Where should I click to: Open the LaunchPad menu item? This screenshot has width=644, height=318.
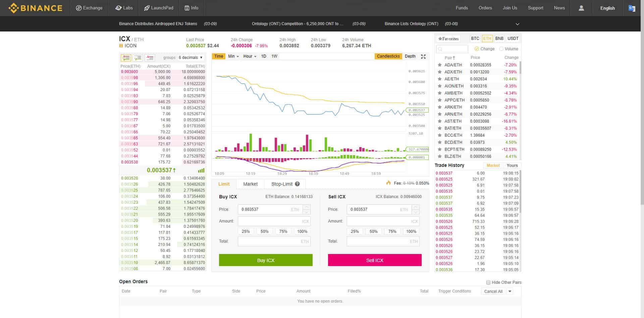pos(159,8)
